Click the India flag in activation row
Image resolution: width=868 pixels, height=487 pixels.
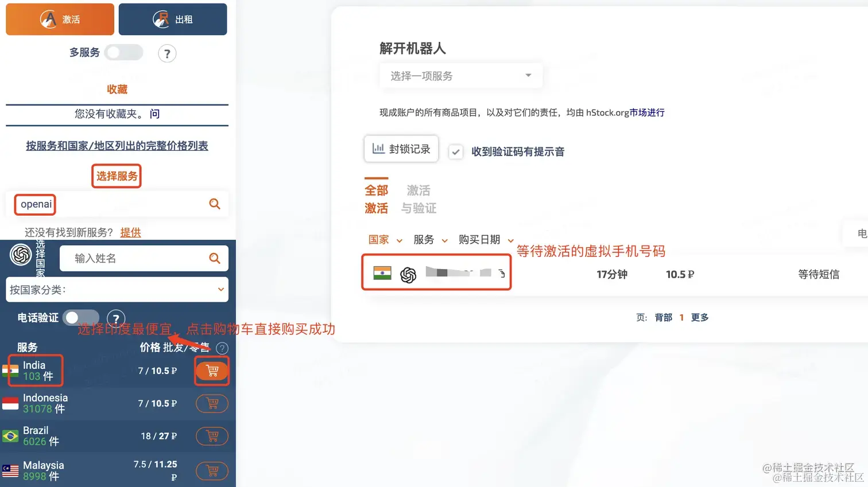(382, 273)
